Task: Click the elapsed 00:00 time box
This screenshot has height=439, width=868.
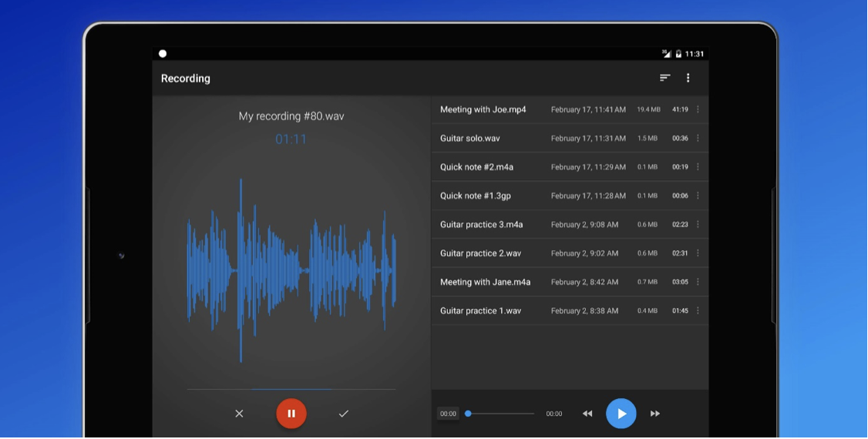Action: [x=448, y=414]
